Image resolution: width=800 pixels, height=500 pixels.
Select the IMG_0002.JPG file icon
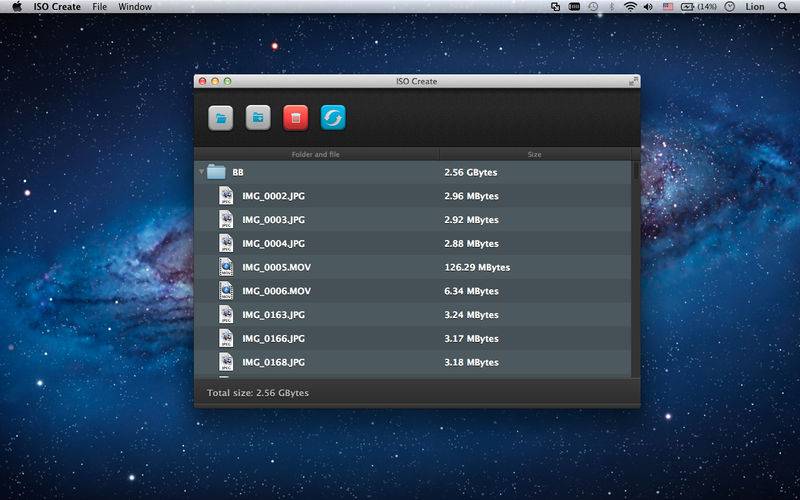(x=226, y=196)
